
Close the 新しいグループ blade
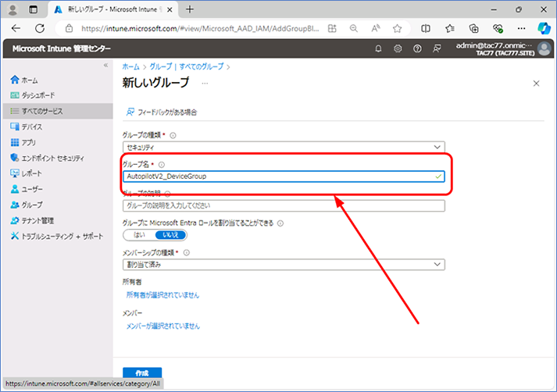tap(537, 84)
